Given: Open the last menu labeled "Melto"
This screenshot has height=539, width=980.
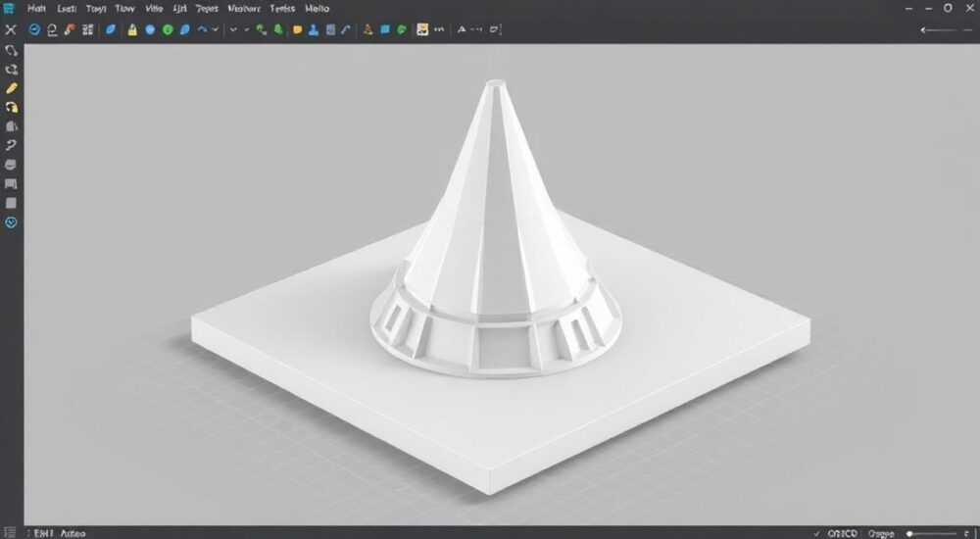Looking at the screenshot, I should click(317, 9).
